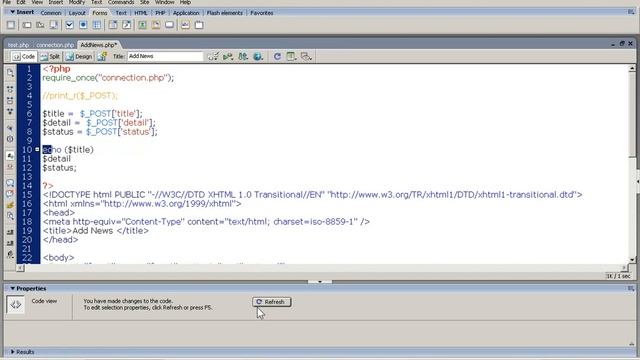Switch to the connection.php document tab
Image resolution: width=640 pixels, height=360 pixels.
coord(55,45)
